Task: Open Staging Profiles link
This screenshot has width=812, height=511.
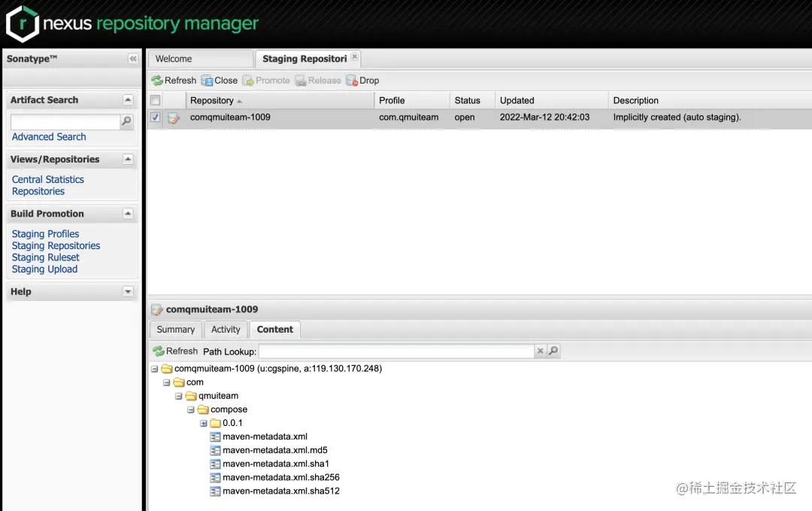Action: pos(46,234)
